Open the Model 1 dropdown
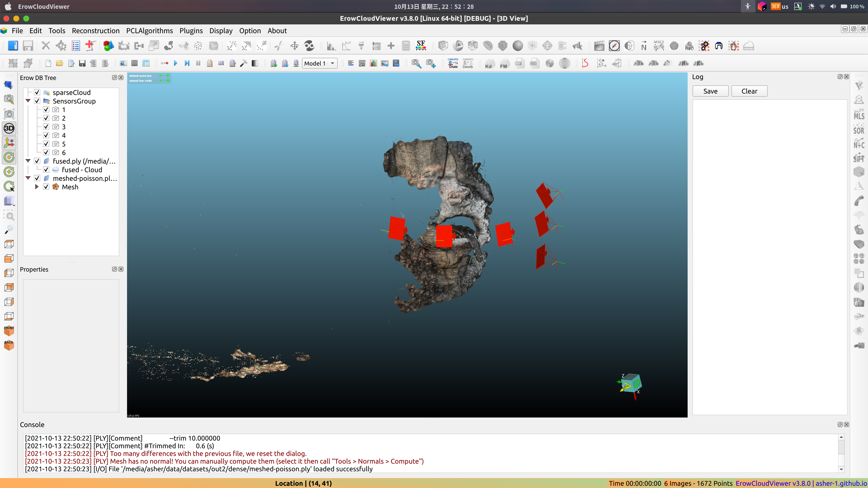 coord(319,63)
